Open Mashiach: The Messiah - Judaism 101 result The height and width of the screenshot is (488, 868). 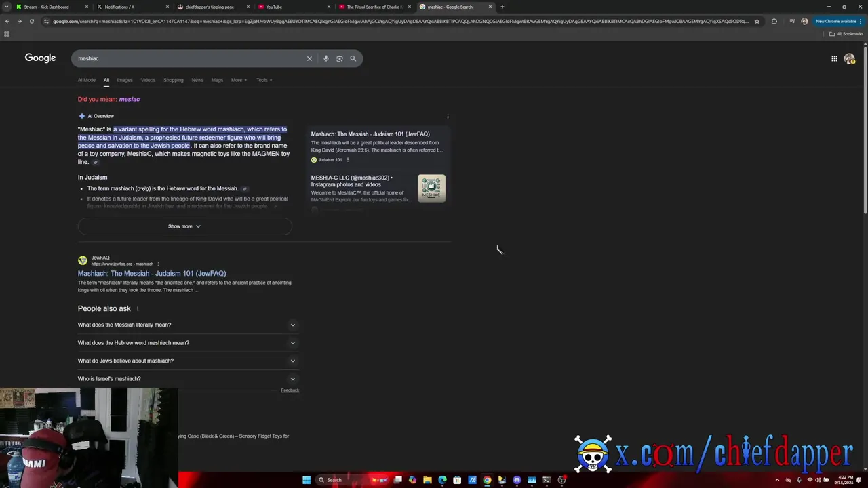[x=152, y=274]
